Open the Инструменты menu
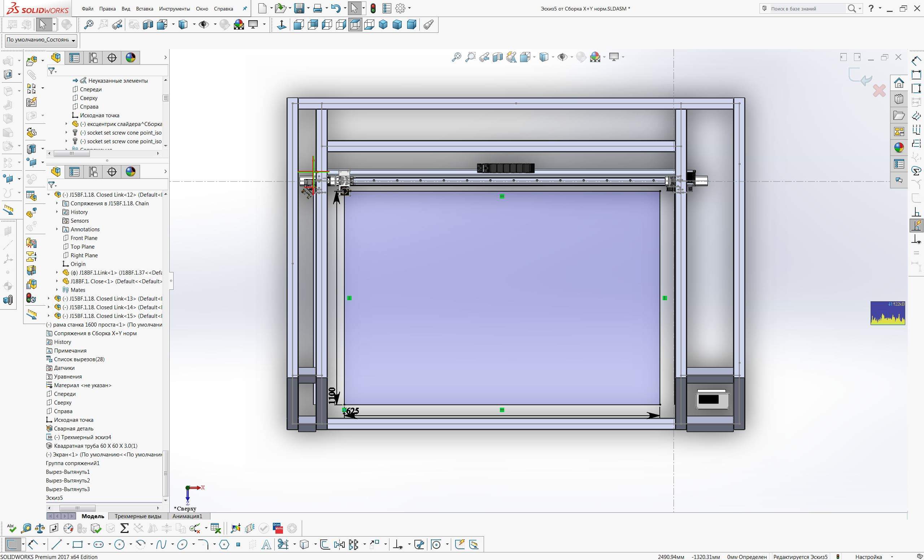Screen dimensions: 924x560 pos(174,9)
